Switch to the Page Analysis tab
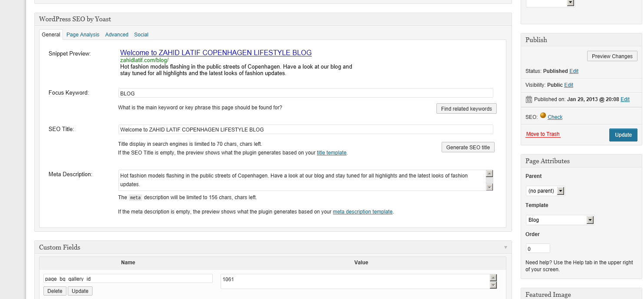Viewport: 644px width, 299px height. pos(83,35)
